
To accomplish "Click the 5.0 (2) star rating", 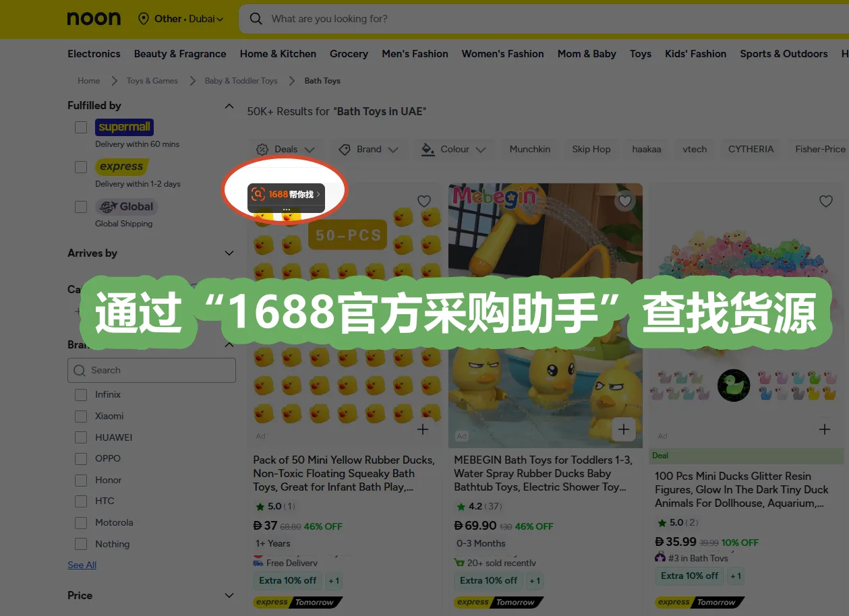I will [678, 522].
